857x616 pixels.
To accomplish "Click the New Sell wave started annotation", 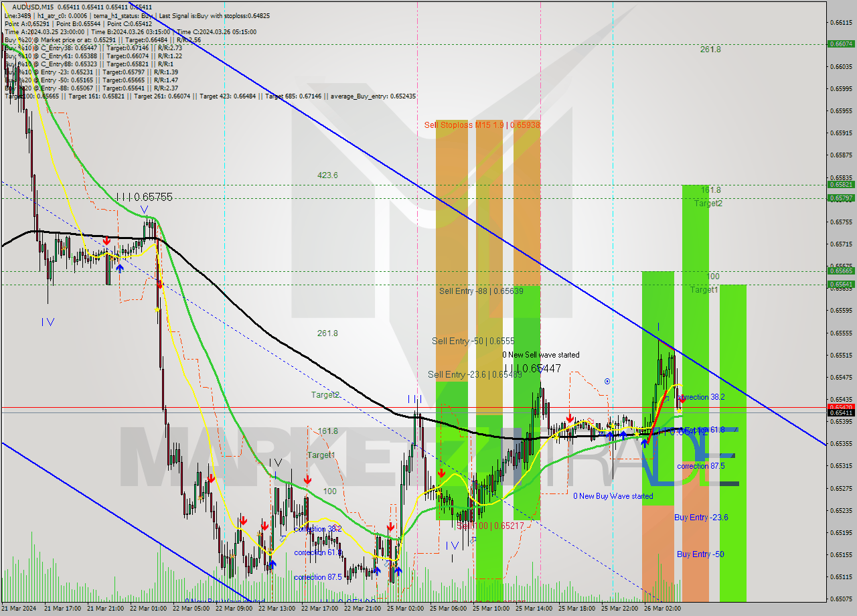I will coord(542,355).
